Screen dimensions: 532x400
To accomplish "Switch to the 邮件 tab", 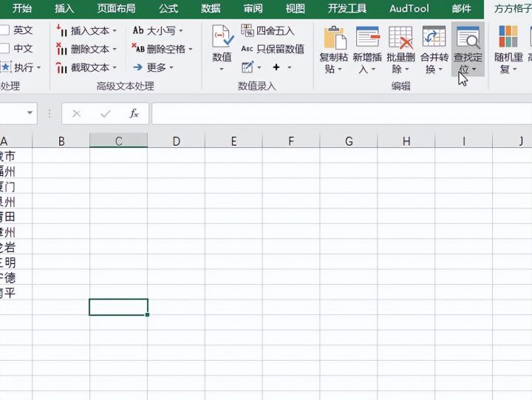I will click(461, 8).
